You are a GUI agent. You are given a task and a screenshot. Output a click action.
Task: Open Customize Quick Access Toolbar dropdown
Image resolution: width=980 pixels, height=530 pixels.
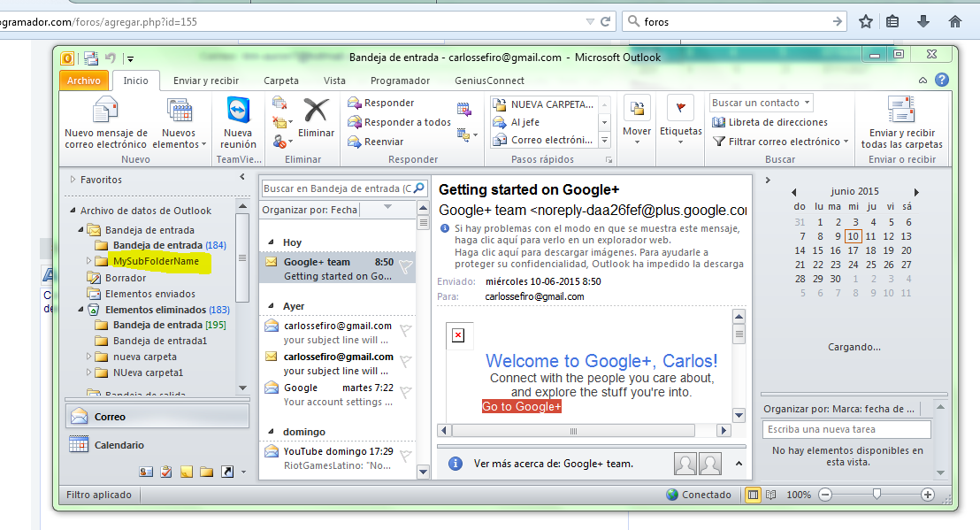[130, 58]
